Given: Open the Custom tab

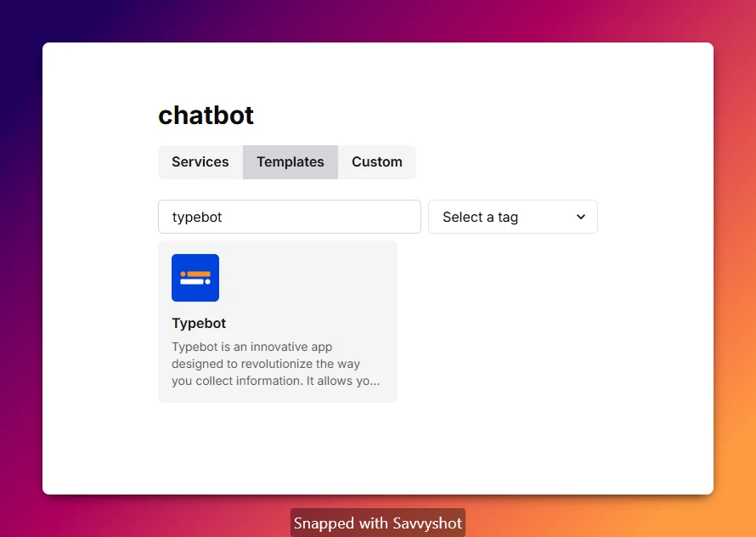Looking at the screenshot, I should pyautogui.click(x=376, y=162).
